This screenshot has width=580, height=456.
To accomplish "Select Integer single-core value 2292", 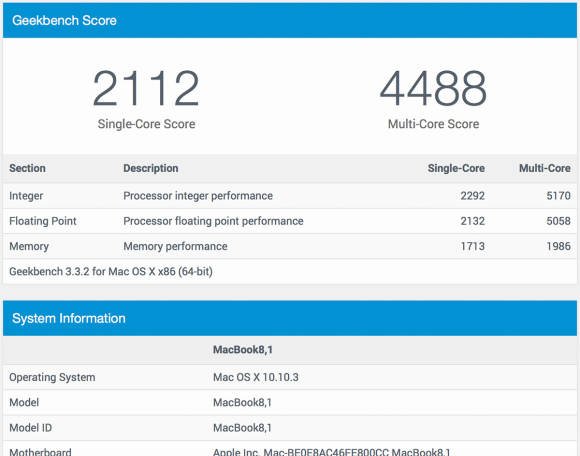I will (x=472, y=196).
